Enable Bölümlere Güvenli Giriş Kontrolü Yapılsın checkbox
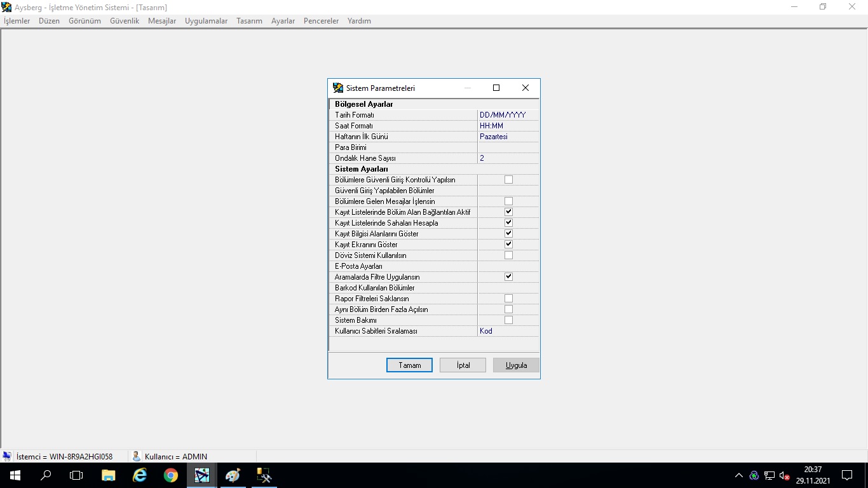 pyautogui.click(x=508, y=180)
